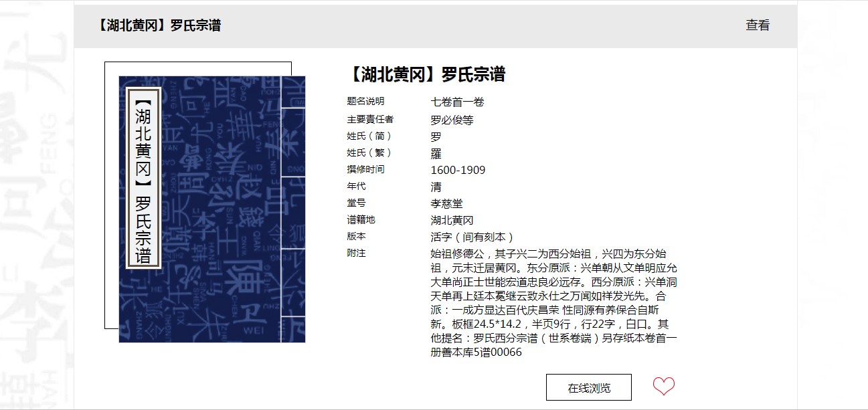Click the header title 【湖北黄冈】罗氏宗谱

[x=159, y=25]
